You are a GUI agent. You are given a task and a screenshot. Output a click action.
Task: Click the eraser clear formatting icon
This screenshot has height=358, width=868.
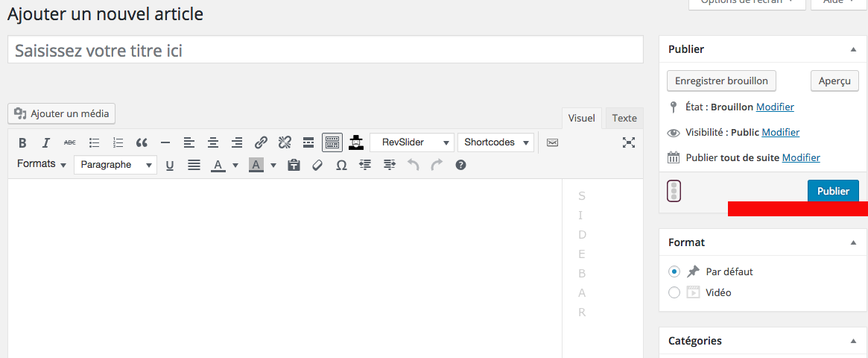click(317, 166)
